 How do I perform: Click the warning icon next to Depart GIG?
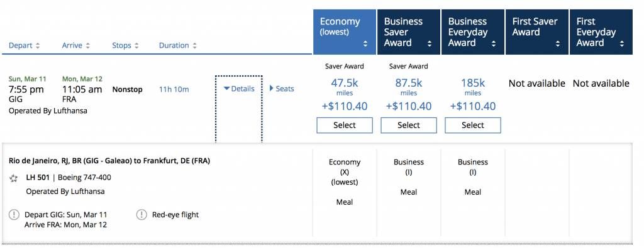(14, 214)
